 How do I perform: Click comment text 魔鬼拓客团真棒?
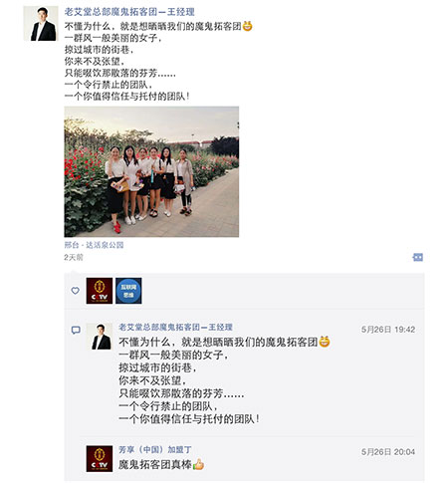tap(155, 464)
